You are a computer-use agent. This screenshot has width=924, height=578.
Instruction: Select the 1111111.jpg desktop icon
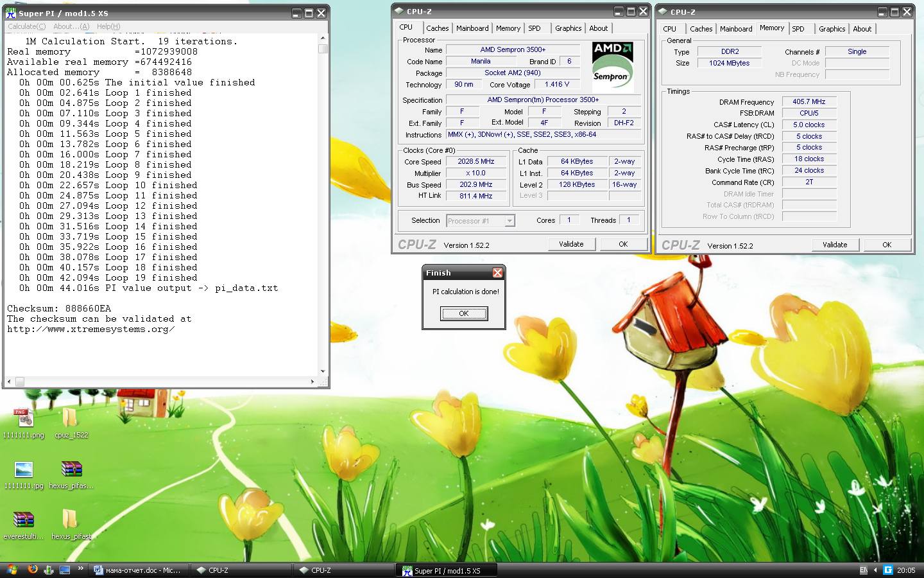24,475
